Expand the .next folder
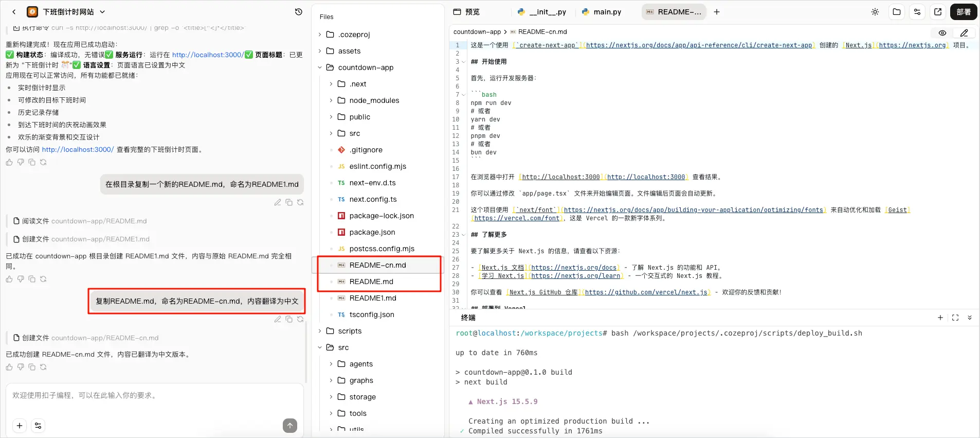 (x=331, y=84)
